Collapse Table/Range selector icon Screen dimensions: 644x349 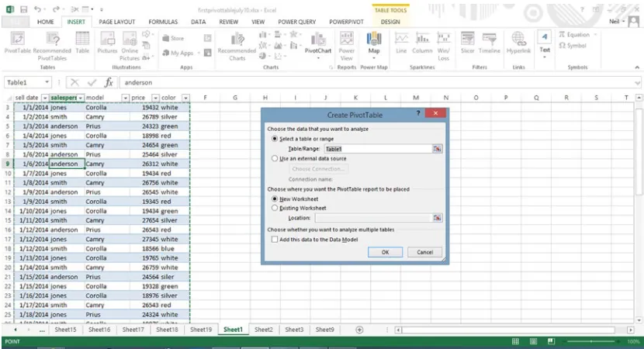tap(437, 149)
